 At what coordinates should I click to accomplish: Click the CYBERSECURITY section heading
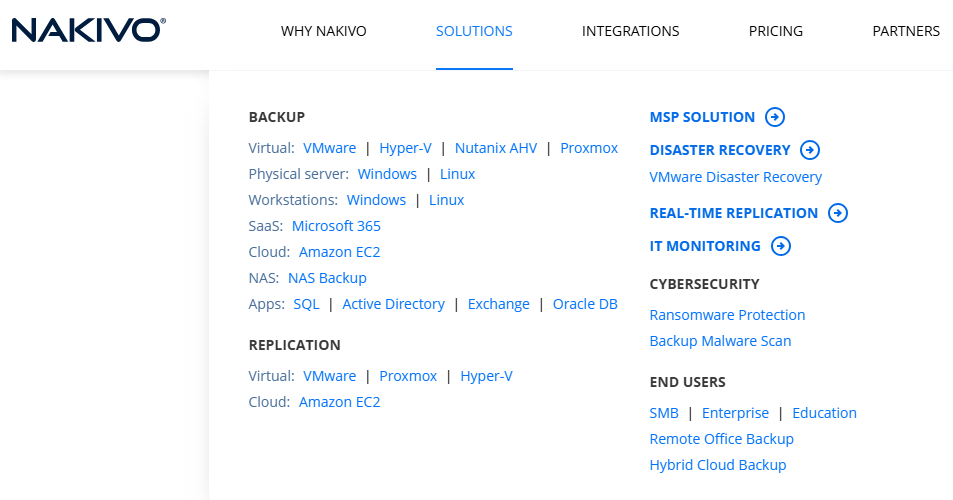tap(704, 284)
